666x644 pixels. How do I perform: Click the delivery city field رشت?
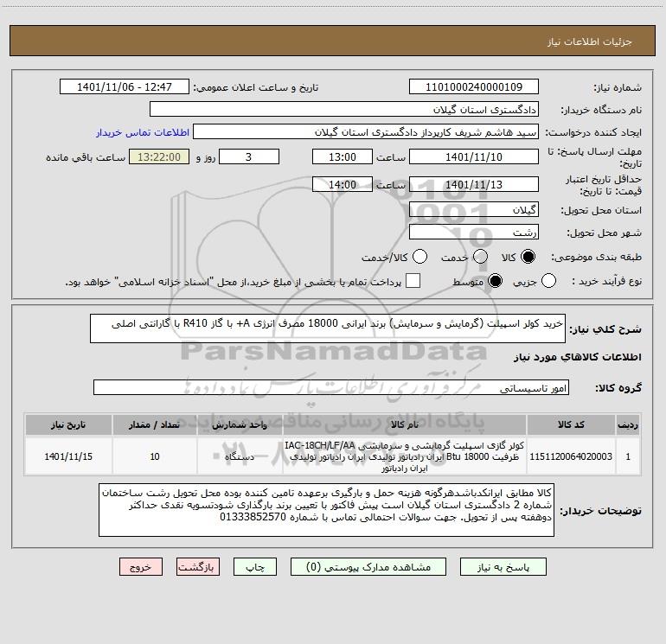click(x=474, y=233)
